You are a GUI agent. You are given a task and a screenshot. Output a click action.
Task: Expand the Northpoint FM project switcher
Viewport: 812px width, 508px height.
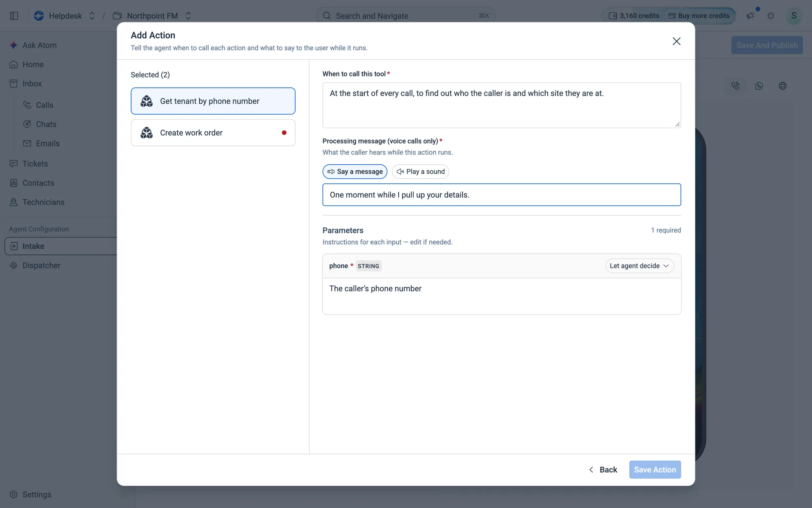point(188,15)
